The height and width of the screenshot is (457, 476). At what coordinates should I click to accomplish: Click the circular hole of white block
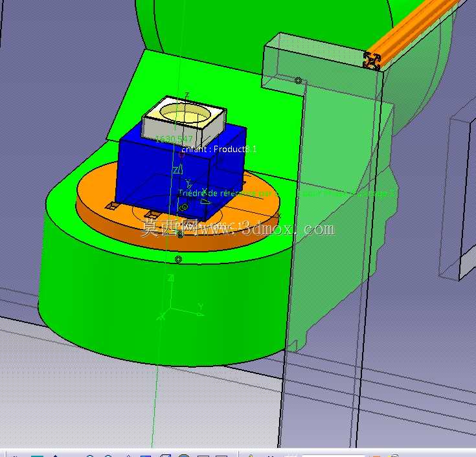(185, 113)
